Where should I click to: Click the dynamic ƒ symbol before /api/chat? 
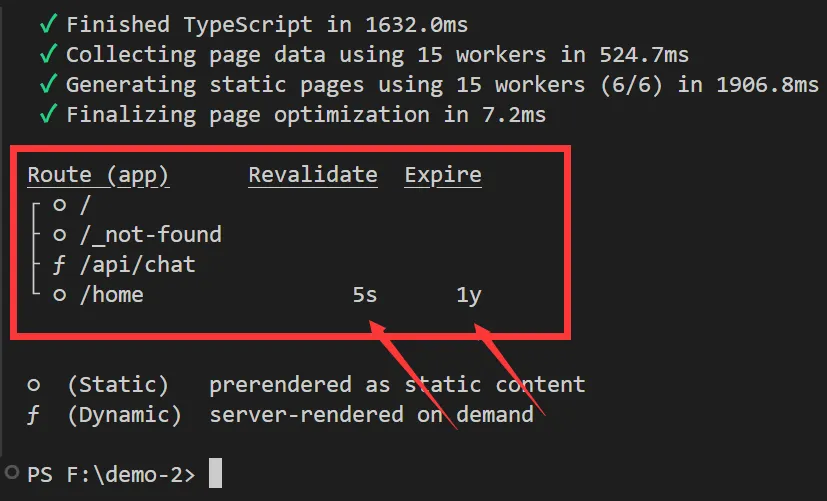pyautogui.click(x=60, y=265)
